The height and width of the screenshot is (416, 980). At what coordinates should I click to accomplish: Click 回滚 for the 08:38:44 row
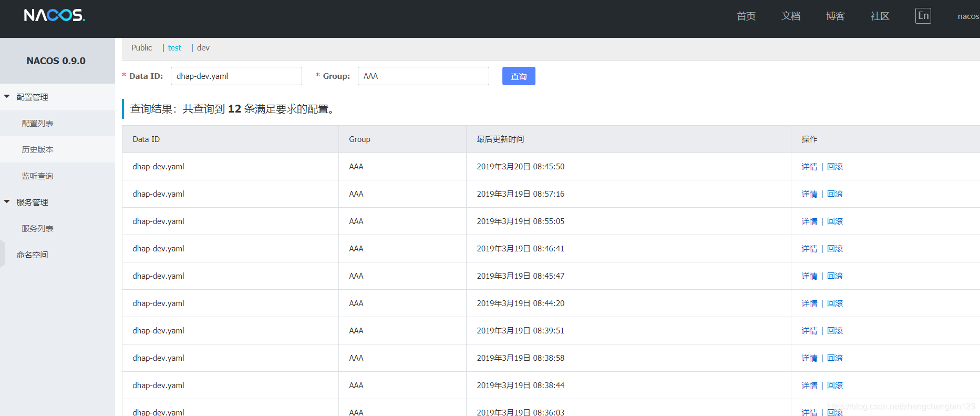[835, 385]
